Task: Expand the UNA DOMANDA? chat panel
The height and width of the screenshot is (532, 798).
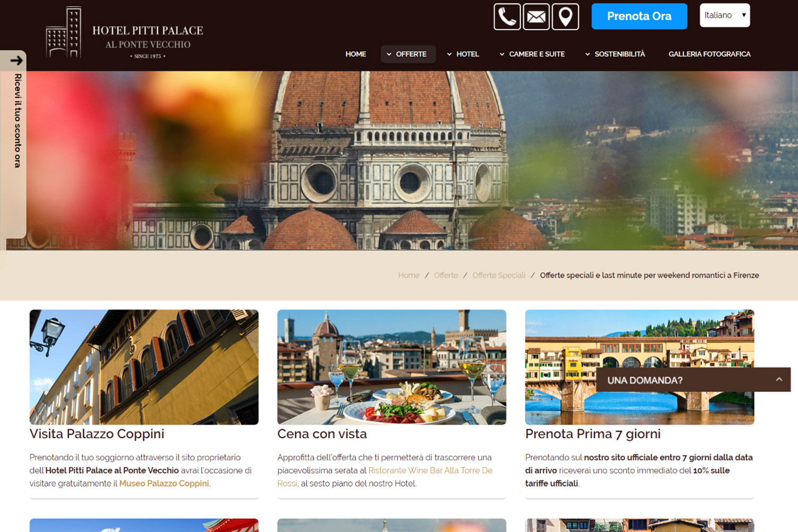Action: pyautogui.click(x=693, y=380)
